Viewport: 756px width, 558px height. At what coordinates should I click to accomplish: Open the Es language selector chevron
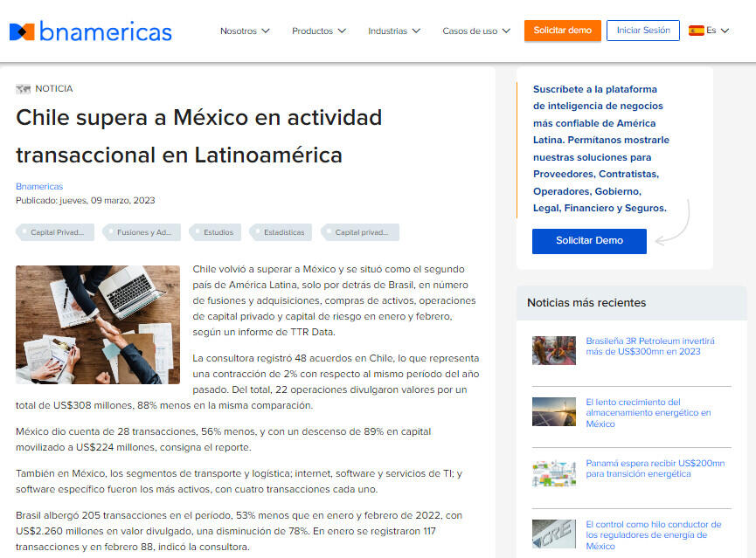725,31
